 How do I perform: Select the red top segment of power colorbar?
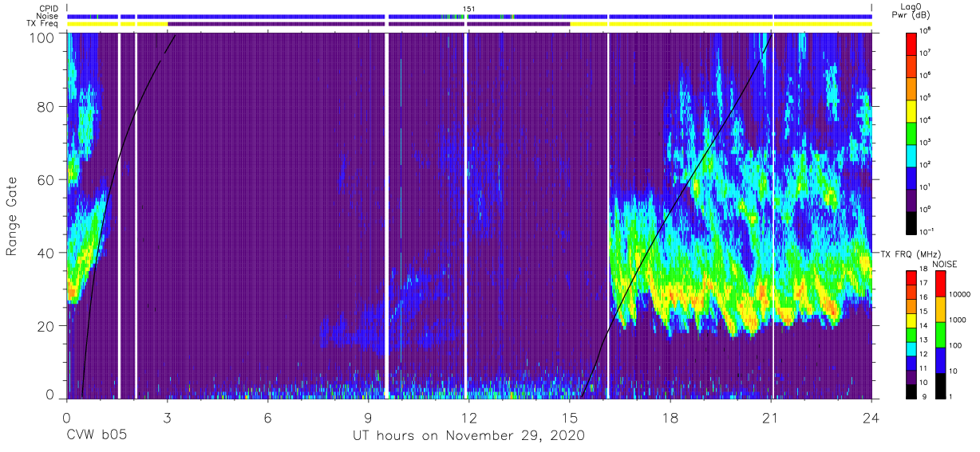912,43
